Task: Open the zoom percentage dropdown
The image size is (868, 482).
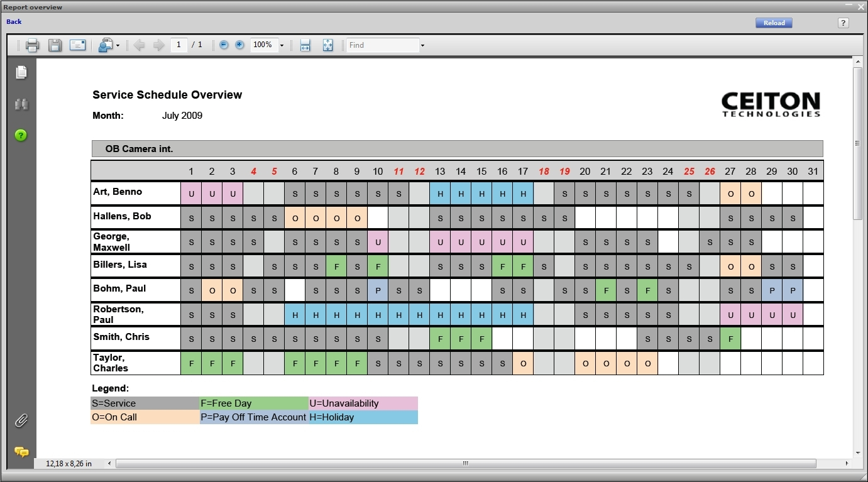Action: point(282,46)
